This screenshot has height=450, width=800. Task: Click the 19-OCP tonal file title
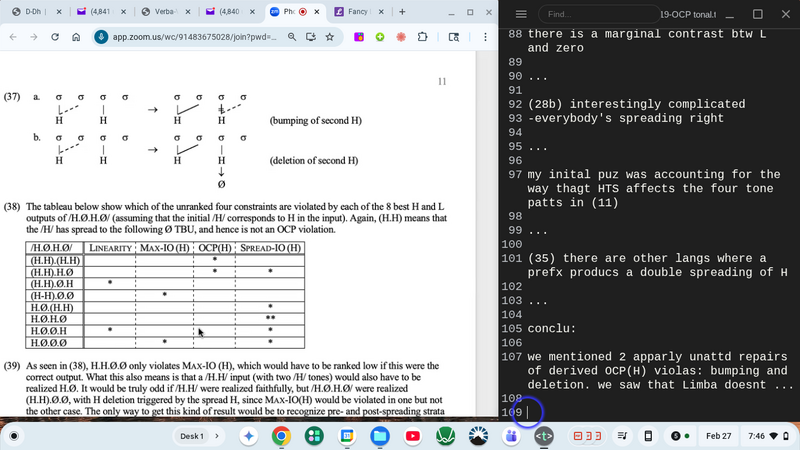coord(688,14)
